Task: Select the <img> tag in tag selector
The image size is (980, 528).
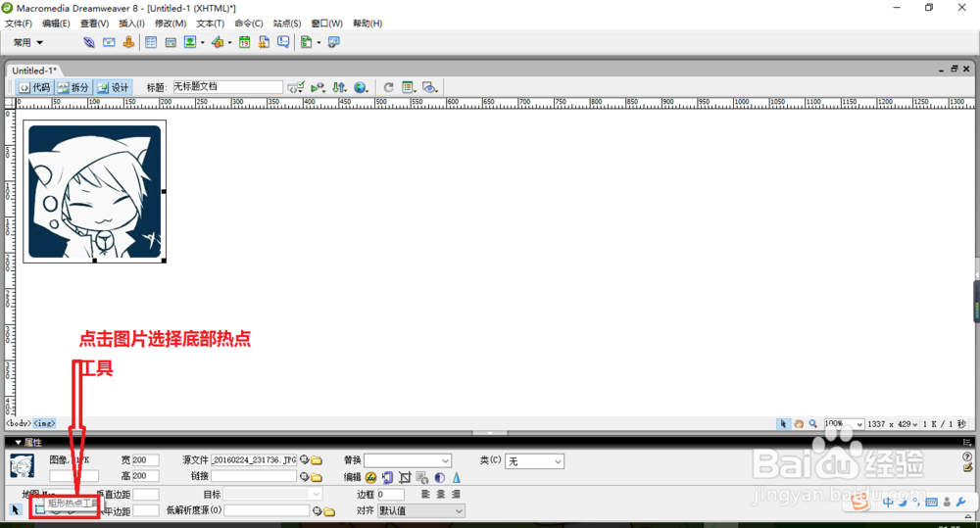Action: [44, 423]
